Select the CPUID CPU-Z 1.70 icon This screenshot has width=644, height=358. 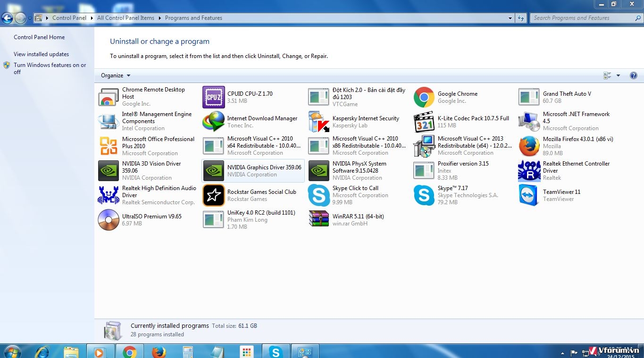click(214, 97)
